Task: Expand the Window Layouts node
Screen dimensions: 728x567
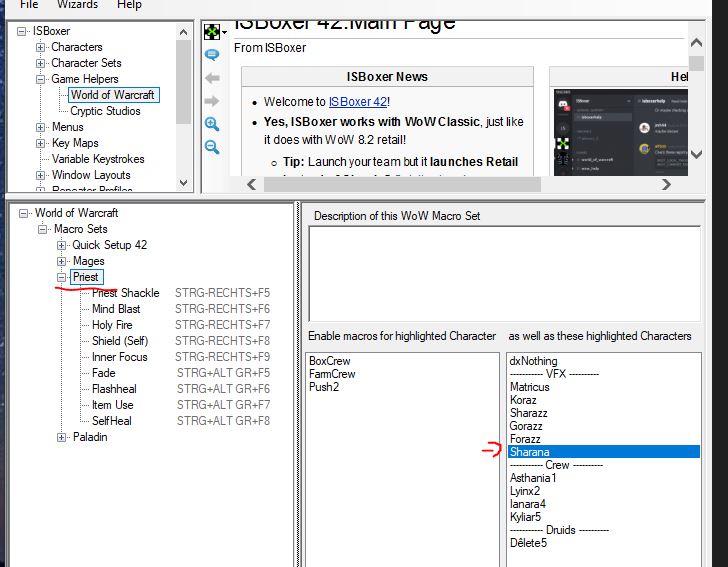Action: (40, 175)
